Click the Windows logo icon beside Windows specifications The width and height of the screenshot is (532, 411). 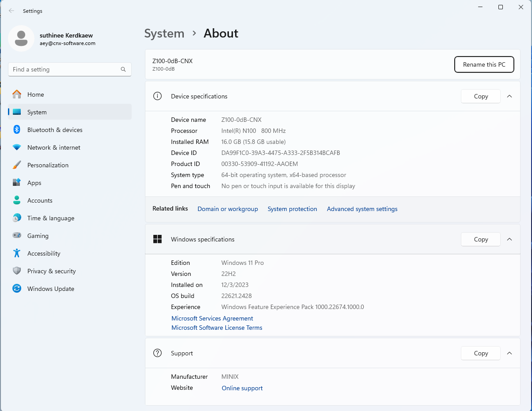(157, 239)
